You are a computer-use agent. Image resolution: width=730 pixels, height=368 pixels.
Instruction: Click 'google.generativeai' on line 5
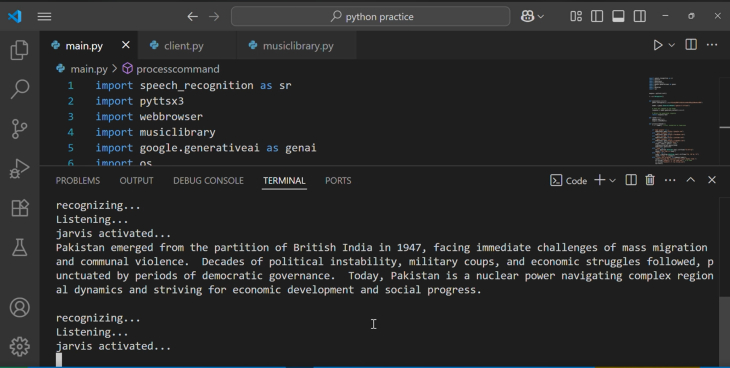199,148
